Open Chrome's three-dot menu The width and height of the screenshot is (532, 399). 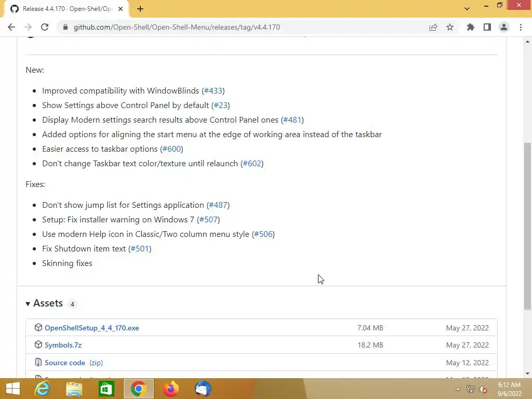pos(521,27)
